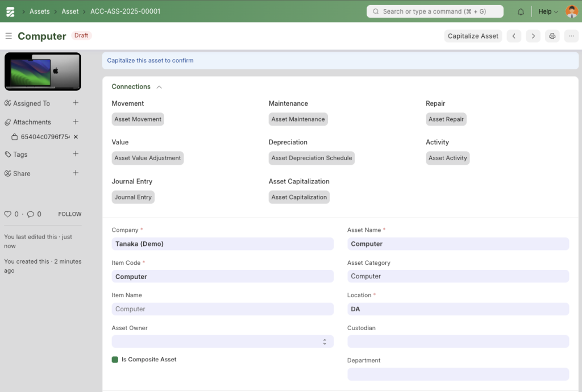Open the Asset Owner dropdown

(222, 341)
